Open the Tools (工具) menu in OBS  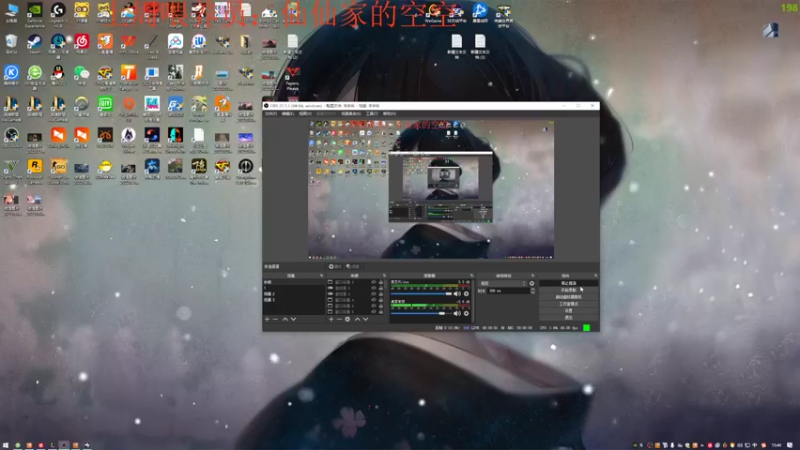pyautogui.click(x=372, y=113)
